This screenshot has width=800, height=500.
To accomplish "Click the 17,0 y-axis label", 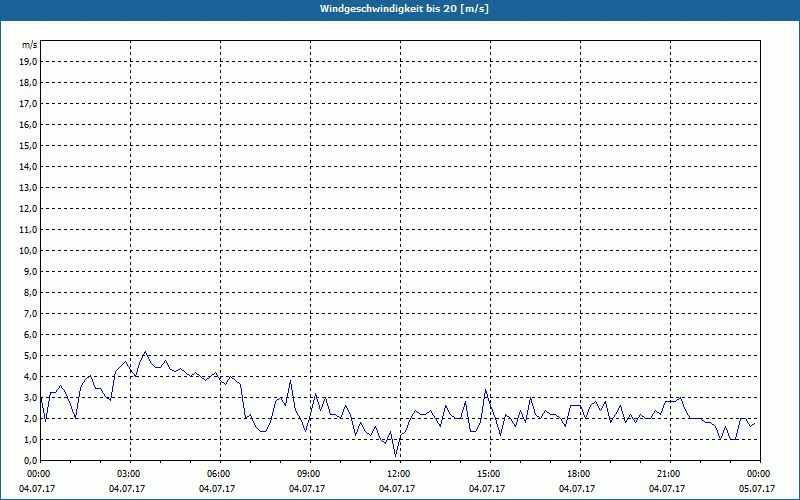I will click(x=28, y=104).
